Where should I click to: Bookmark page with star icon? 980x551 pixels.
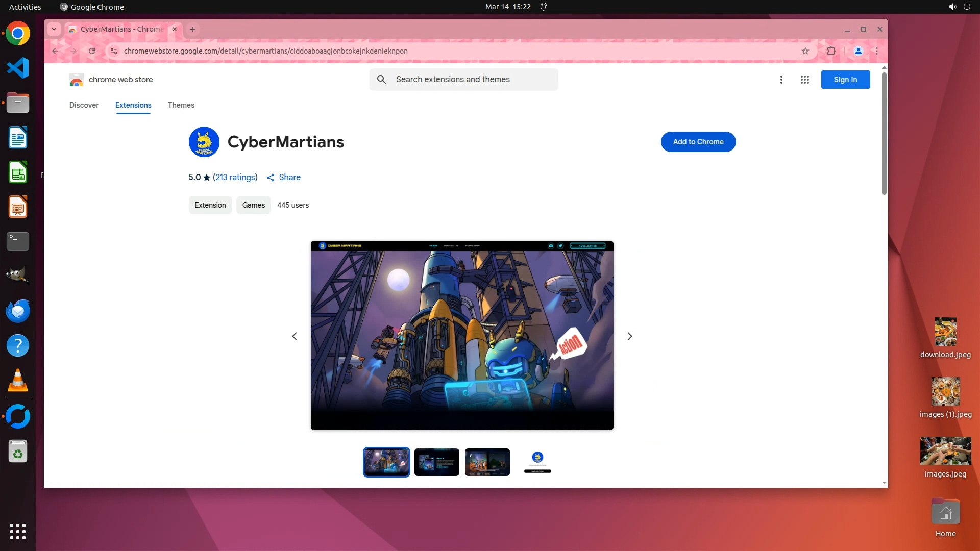click(805, 51)
